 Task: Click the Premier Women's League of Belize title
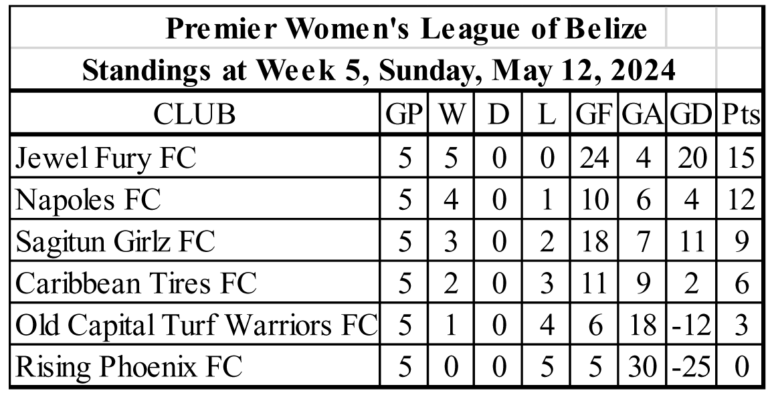pyautogui.click(x=407, y=28)
